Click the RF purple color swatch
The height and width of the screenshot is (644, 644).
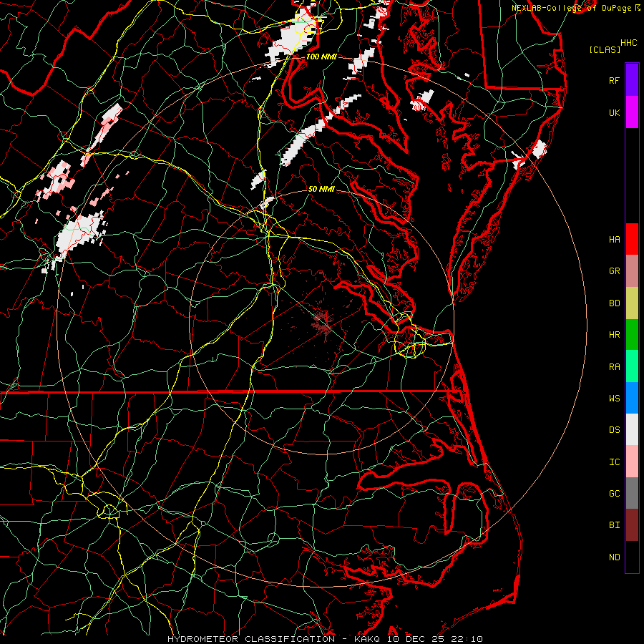[632, 80]
